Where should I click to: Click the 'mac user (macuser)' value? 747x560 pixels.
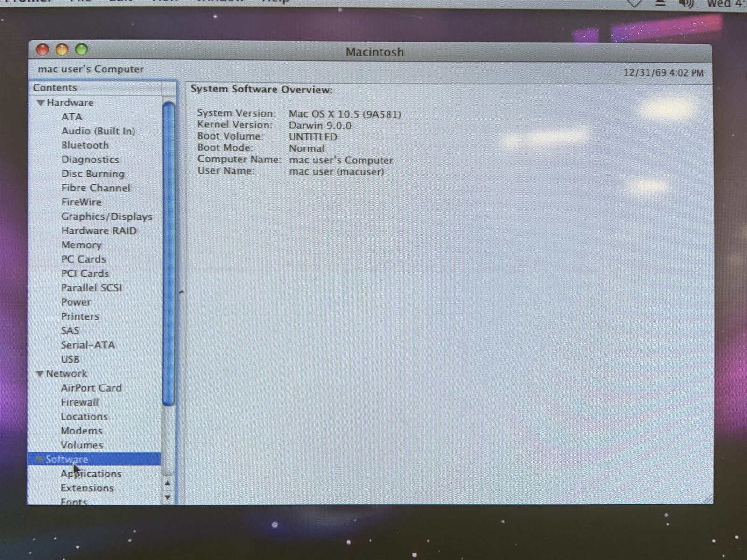pos(336,171)
